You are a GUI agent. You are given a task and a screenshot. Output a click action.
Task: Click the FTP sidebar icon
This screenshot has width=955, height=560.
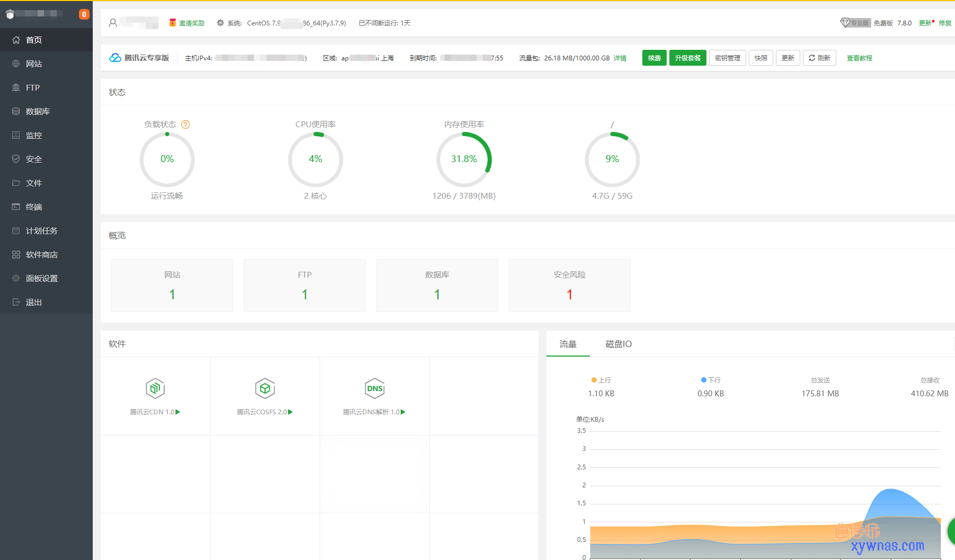[x=16, y=87]
